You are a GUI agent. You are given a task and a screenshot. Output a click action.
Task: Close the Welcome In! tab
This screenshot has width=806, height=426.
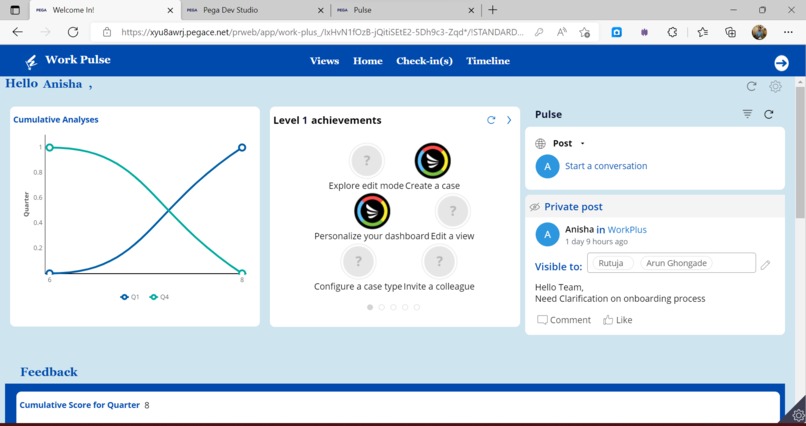(x=171, y=10)
